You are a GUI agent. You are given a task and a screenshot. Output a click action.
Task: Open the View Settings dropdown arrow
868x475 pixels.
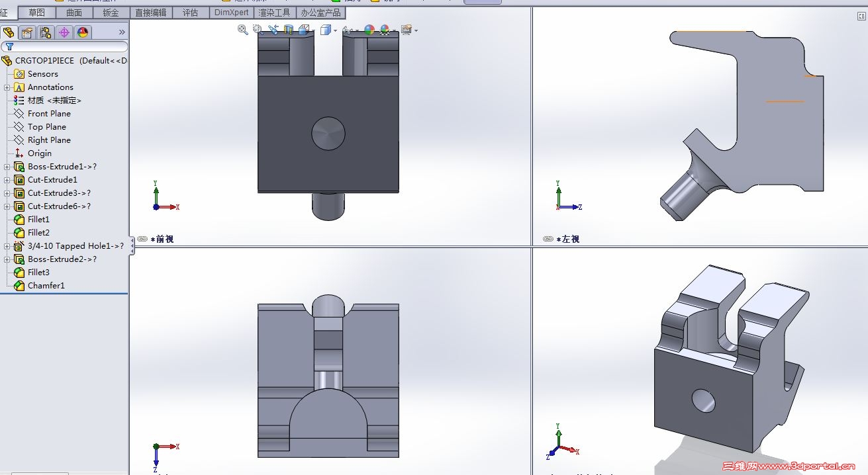[416, 30]
